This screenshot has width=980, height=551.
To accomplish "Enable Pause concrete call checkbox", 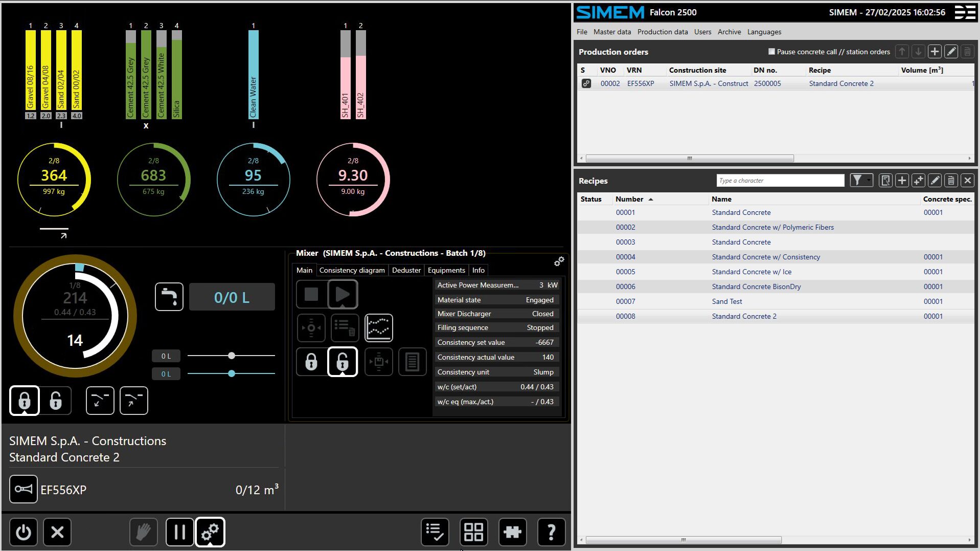I will click(771, 52).
